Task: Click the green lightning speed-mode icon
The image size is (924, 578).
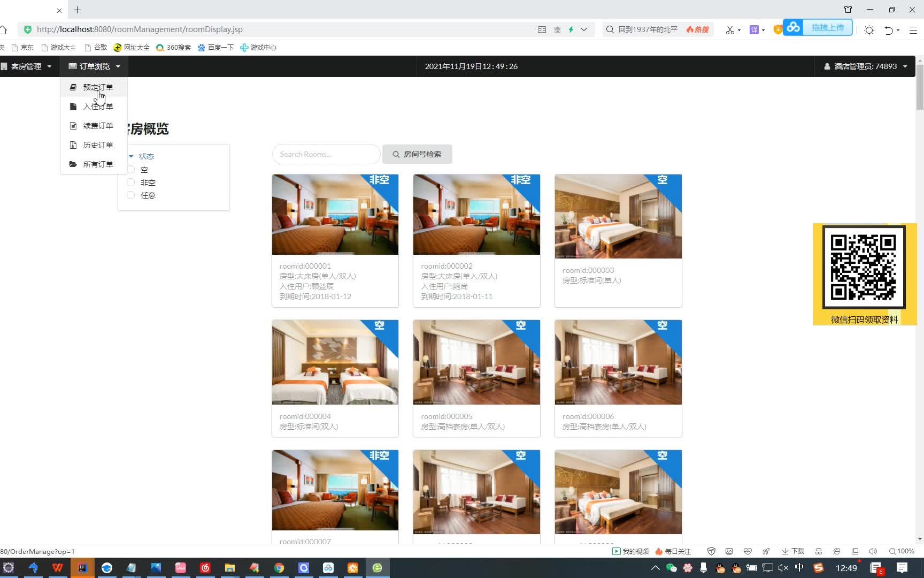Action: pos(571,29)
